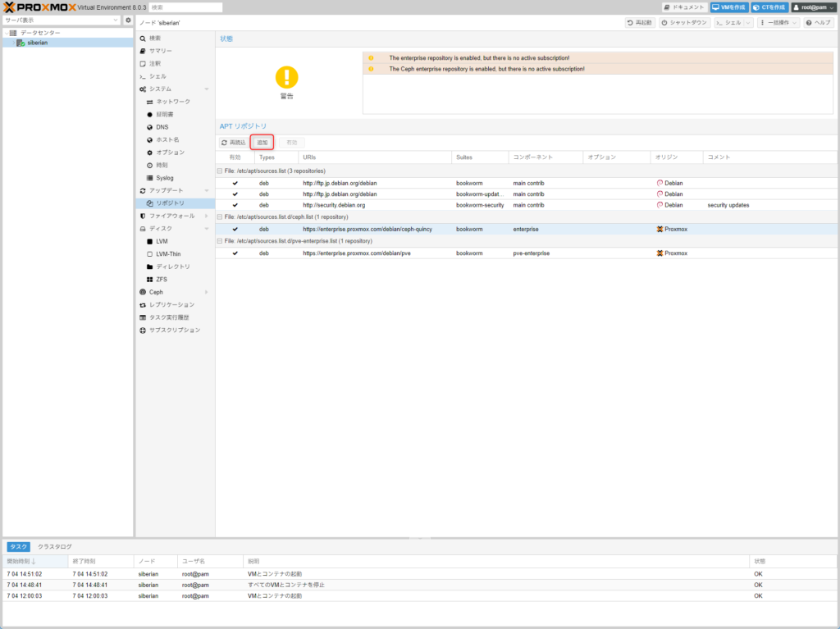Screen dimensions: 840x629
Task: Collapse the アップデート menu section
Action: point(207,191)
